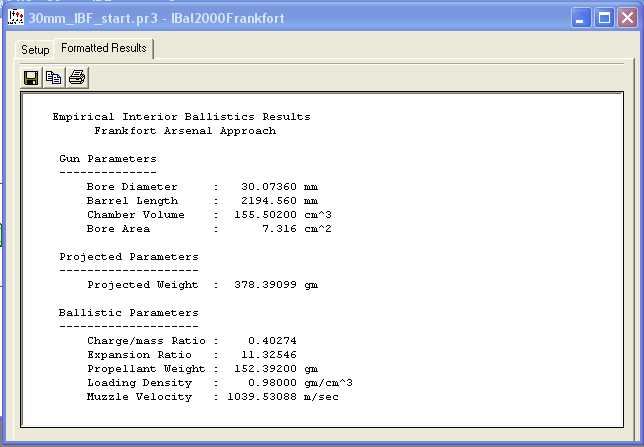The height and width of the screenshot is (447, 644).
Task: Maximize the IBal2000Frankfort window
Action: [604, 18]
